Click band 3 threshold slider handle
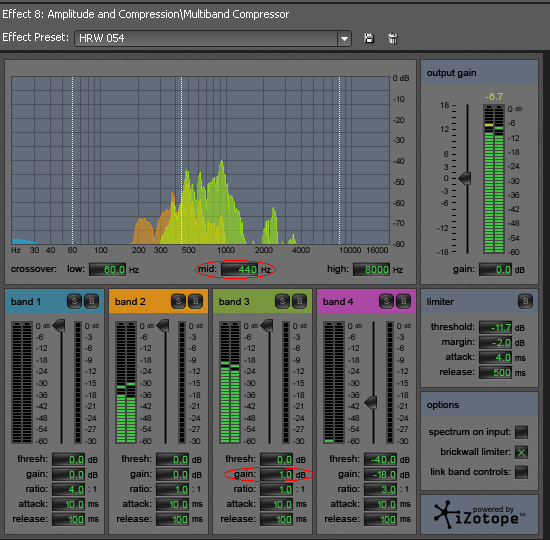This screenshot has height=540, width=550. pos(267,325)
